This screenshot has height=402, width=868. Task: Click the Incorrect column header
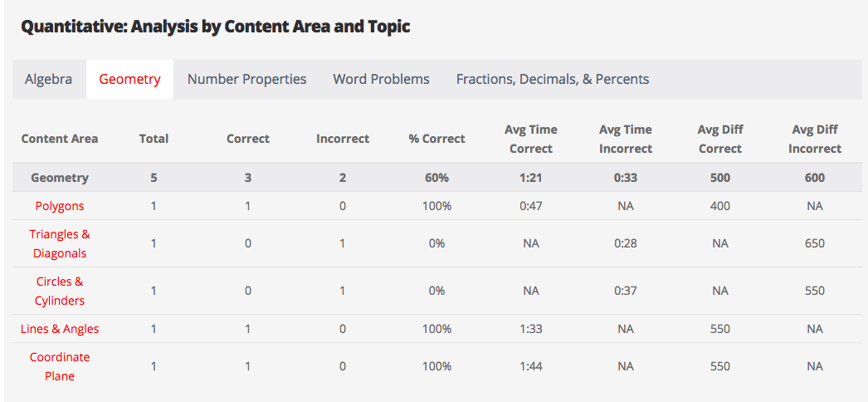pos(343,139)
